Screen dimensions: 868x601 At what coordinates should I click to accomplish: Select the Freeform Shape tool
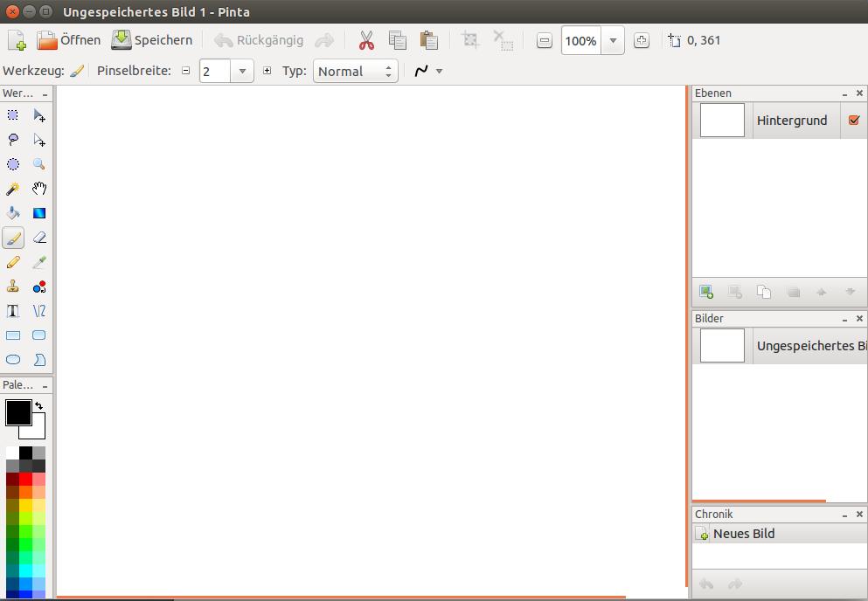[38, 360]
